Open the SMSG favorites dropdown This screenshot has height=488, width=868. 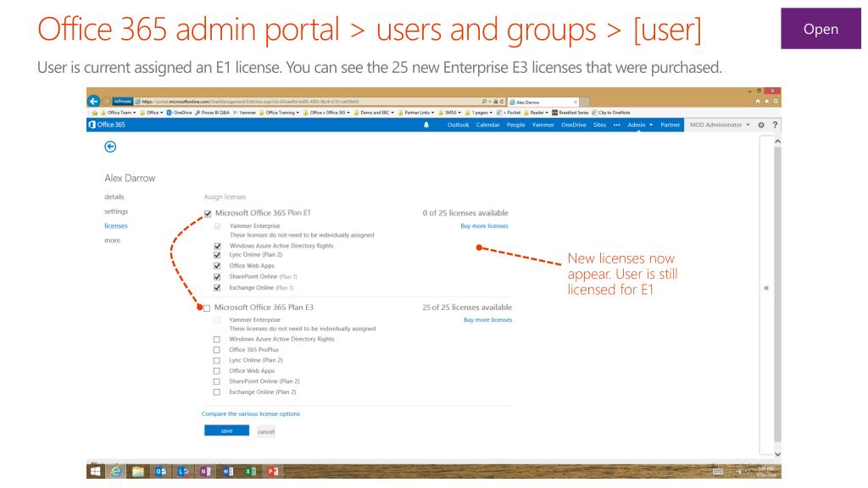click(449, 113)
